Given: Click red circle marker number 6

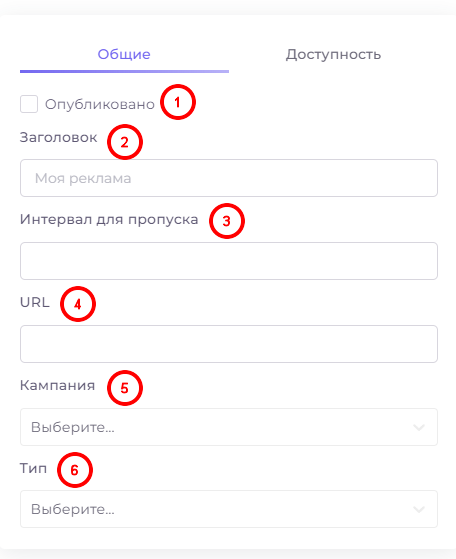Looking at the screenshot, I should click(75, 470).
